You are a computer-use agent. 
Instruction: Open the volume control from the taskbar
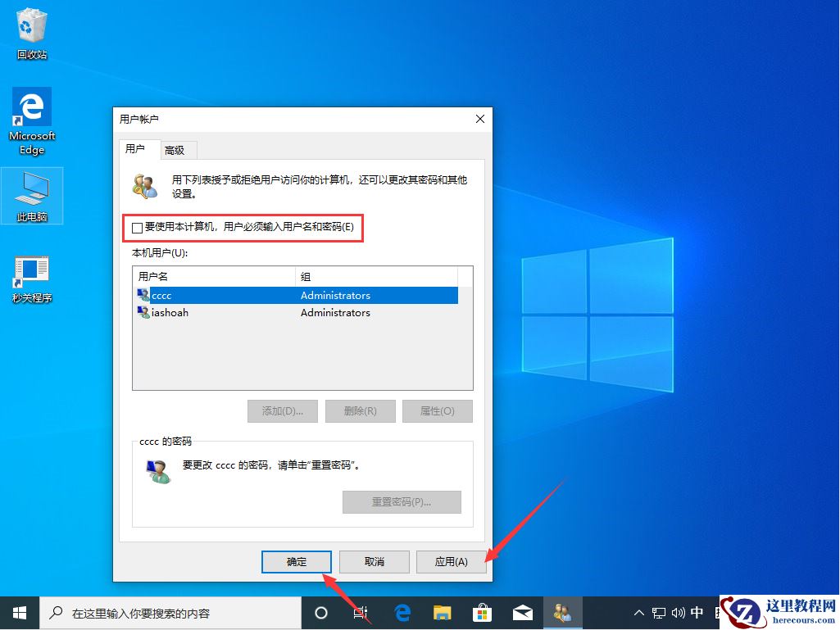pyautogui.click(x=677, y=612)
